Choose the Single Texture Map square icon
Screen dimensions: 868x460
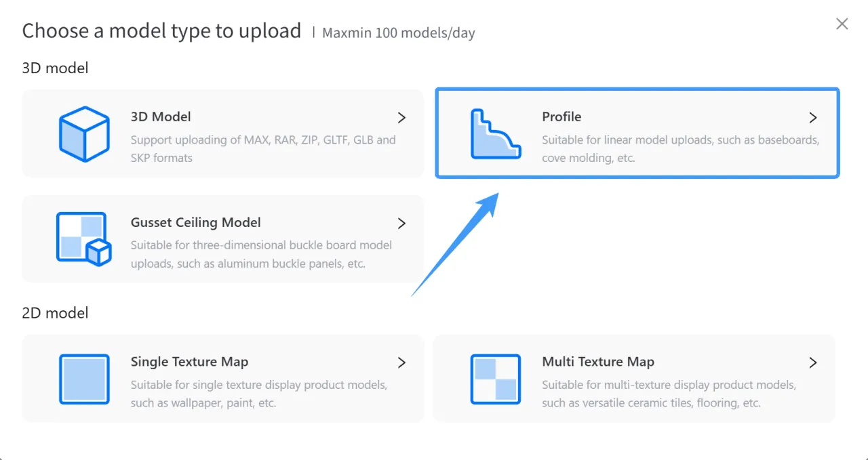(x=84, y=379)
